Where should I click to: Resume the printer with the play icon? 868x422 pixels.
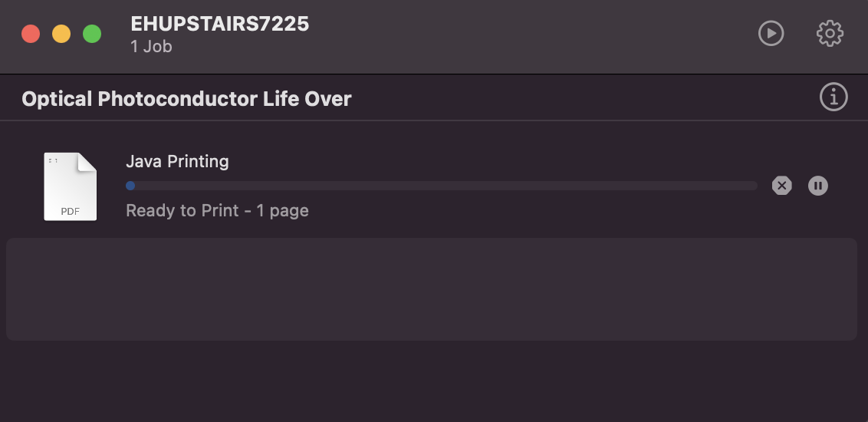771,34
